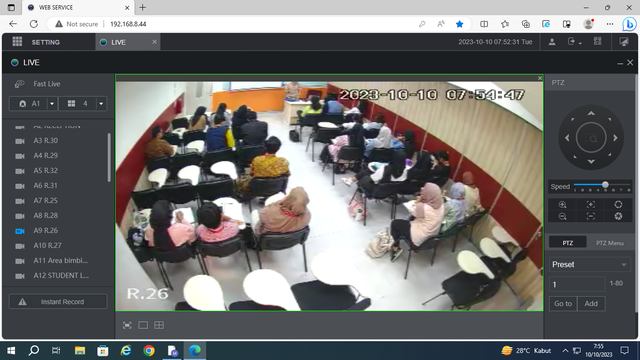Click the camera list scrollbar
The height and width of the screenshot is (360, 640).
point(109,158)
